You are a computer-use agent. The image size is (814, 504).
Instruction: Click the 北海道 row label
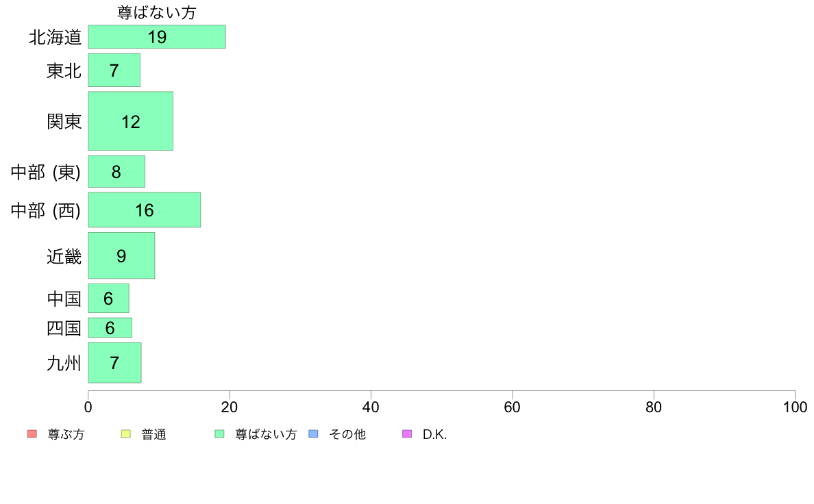[55, 38]
